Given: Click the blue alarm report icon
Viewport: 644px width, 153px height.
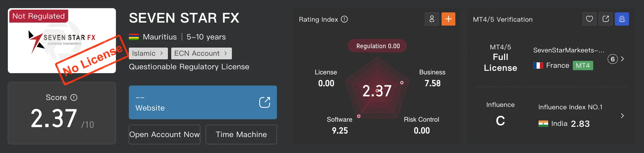Looking at the screenshot, I should tap(622, 19).
